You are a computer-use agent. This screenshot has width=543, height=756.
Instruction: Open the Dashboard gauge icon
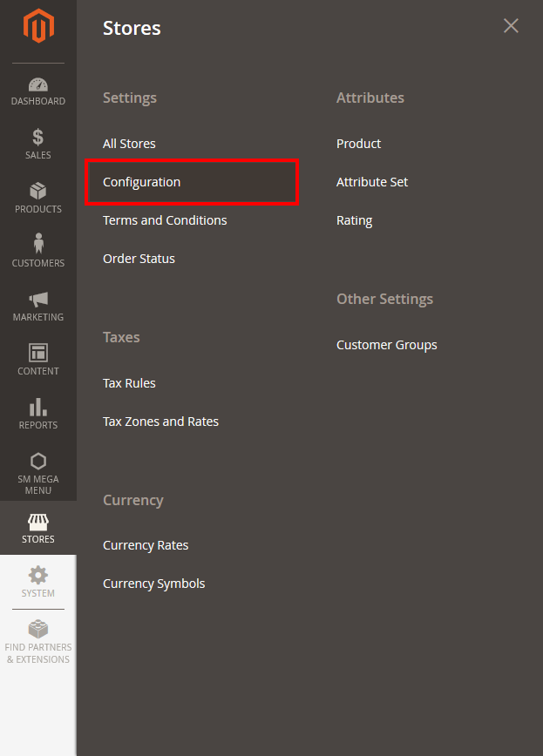38,84
